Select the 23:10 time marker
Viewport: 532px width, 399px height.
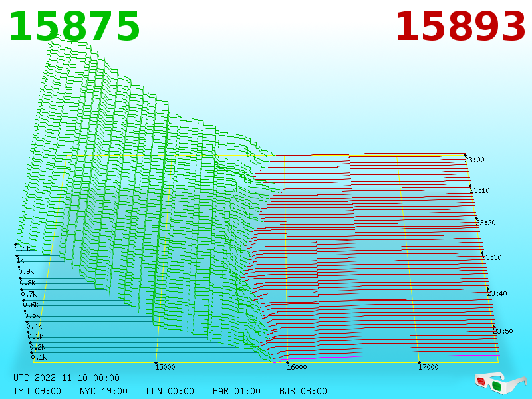479,190
